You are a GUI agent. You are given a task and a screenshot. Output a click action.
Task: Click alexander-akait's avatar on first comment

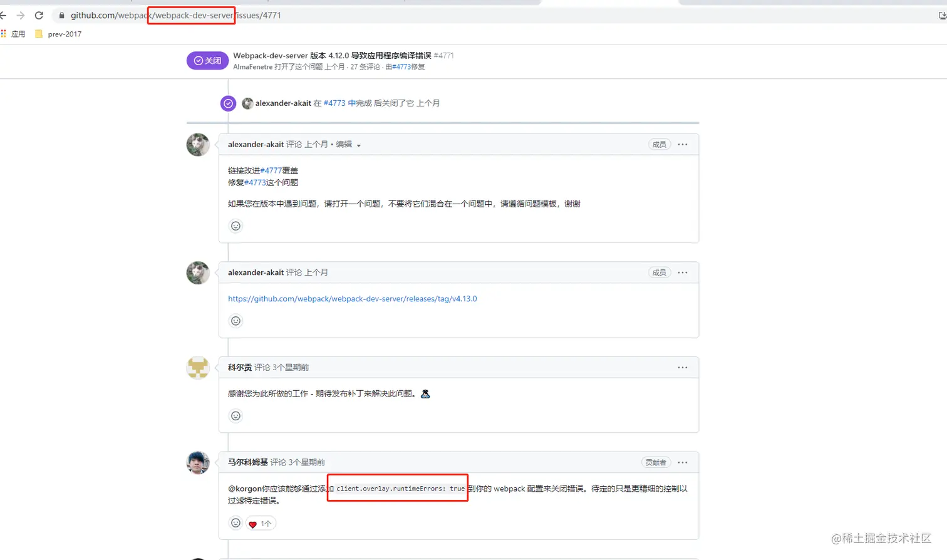(x=197, y=145)
